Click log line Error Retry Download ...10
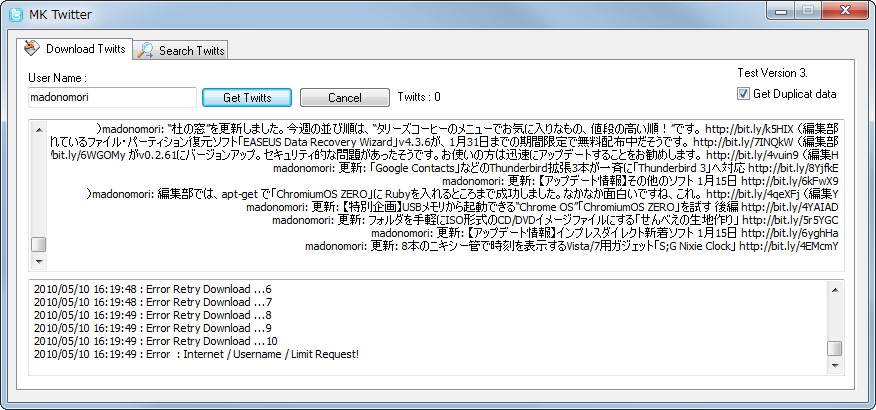This screenshot has height=410, width=876. pos(155,341)
